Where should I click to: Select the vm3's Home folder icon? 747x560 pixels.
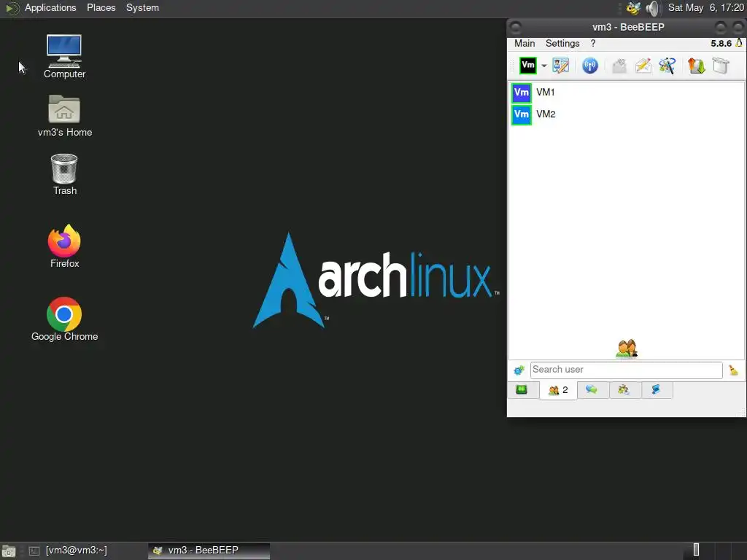point(65,116)
